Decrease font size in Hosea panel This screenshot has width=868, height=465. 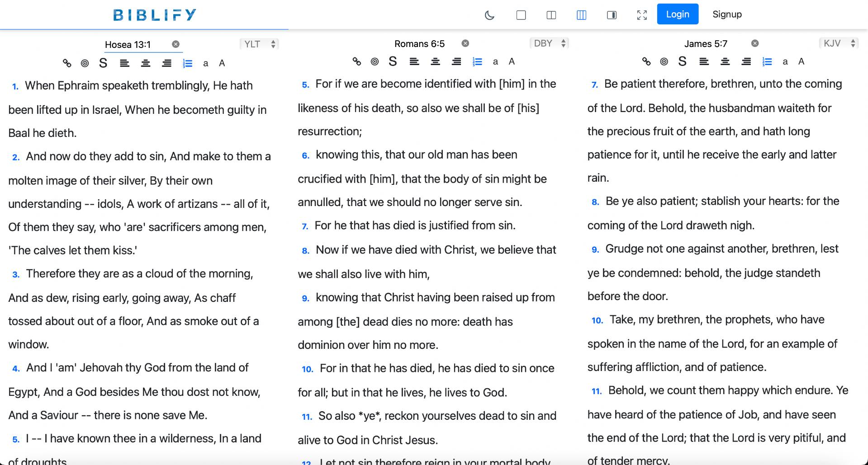coord(206,64)
